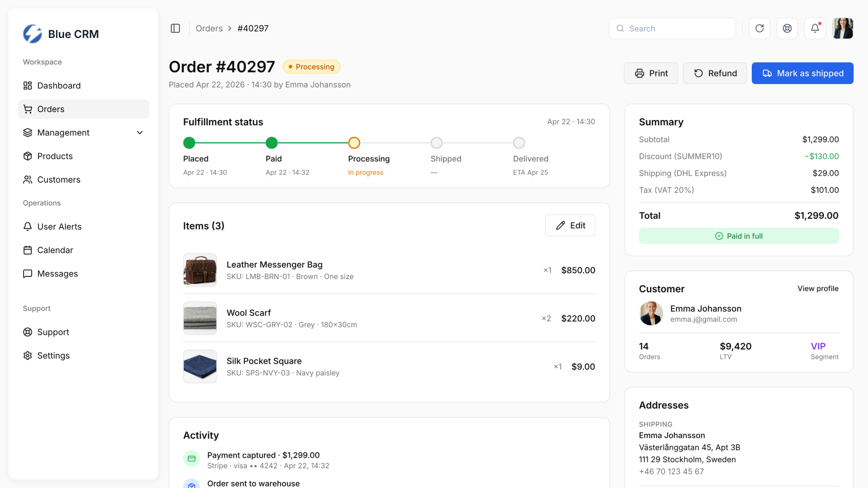Click the Shipped step marker
Viewport: 868px width, 488px height.
coord(437,143)
